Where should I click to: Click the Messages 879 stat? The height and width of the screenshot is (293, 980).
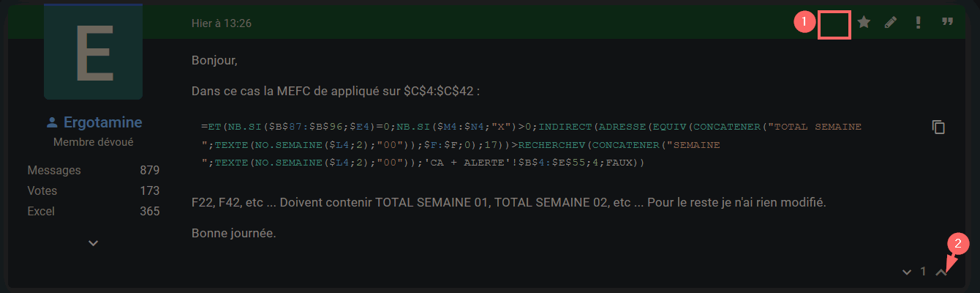click(93, 170)
